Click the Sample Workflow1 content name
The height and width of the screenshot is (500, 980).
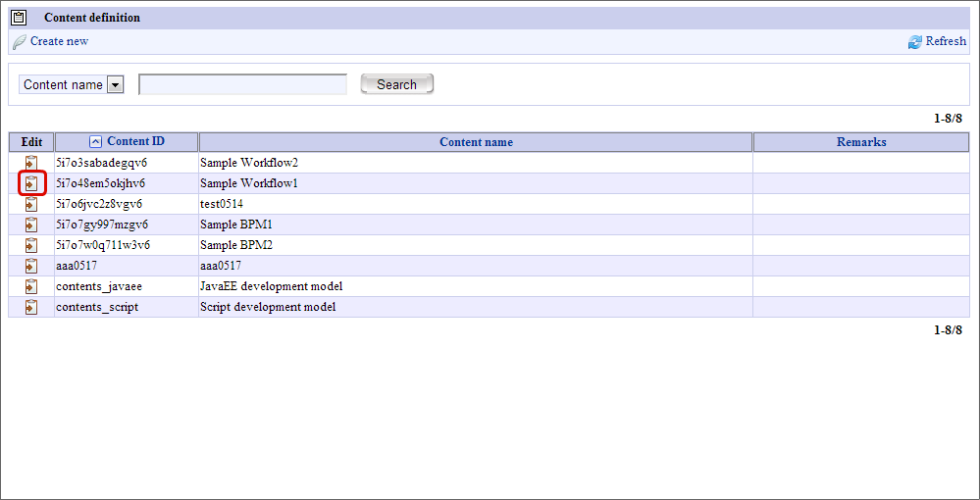pos(249,183)
